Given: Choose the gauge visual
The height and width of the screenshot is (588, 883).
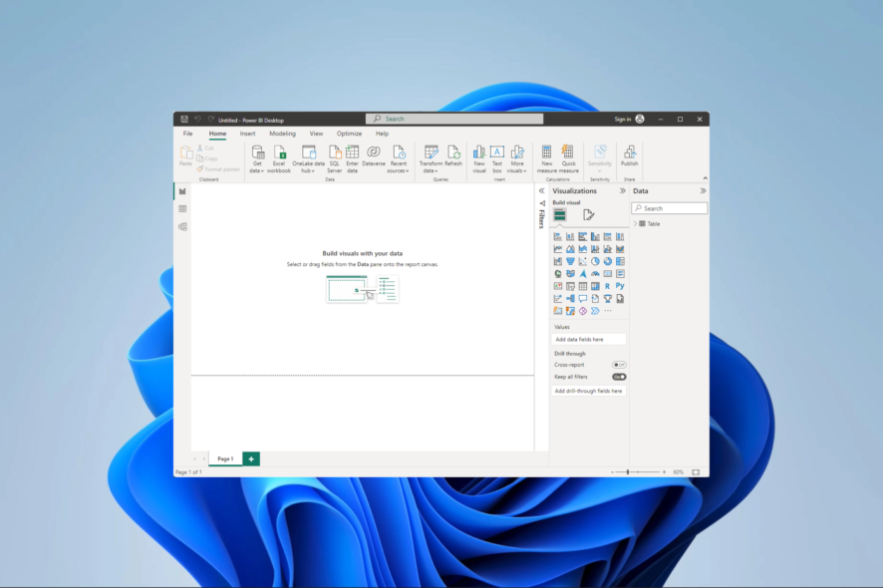Looking at the screenshot, I should click(x=595, y=274).
